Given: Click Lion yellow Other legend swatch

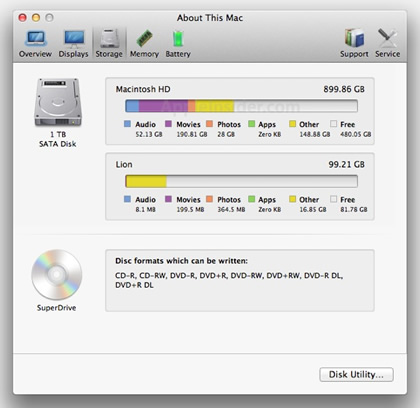Looking at the screenshot, I should (293, 199).
